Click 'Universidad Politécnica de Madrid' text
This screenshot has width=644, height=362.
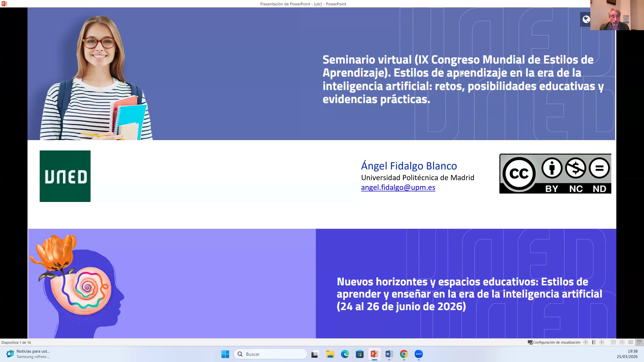click(417, 178)
